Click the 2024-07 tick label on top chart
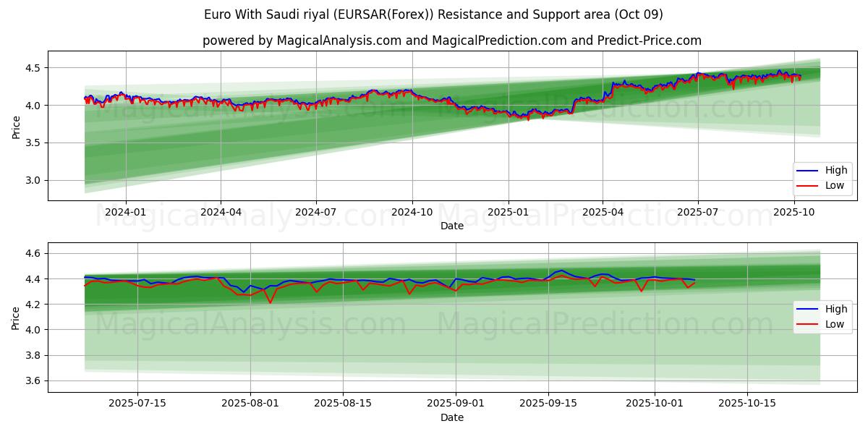Screen dimensions: 868x434 tap(316, 213)
